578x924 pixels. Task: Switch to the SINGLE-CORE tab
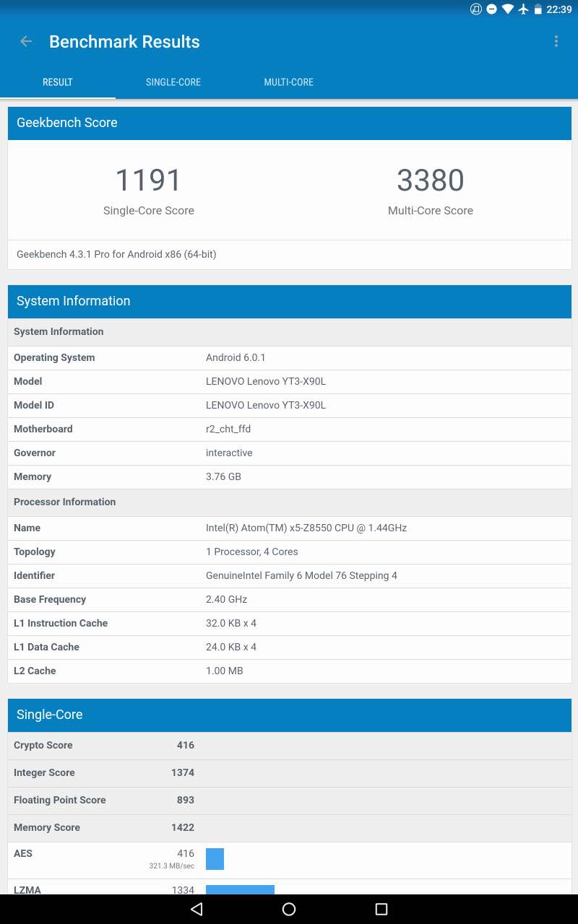173,82
